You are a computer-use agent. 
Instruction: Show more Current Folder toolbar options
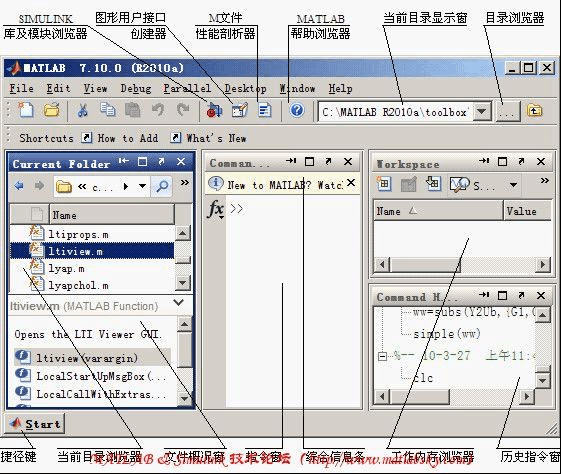tap(185, 183)
